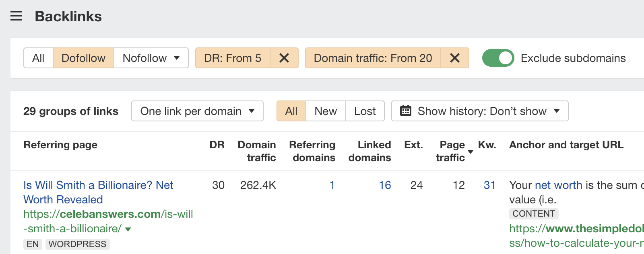The height and width of the screenshot is (254, 644).
Task: Edit the Domain traffic: From 20 filter
Action: click(373, 58)
